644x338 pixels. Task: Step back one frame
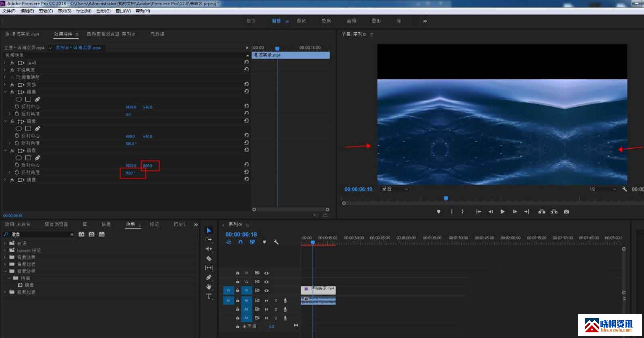pos(491,212)
